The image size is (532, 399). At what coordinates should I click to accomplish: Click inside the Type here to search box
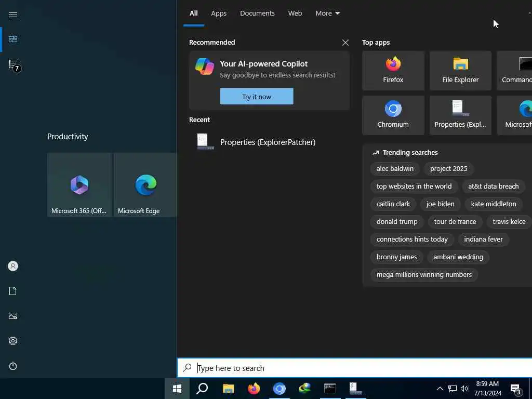click(x=354, y=368)
